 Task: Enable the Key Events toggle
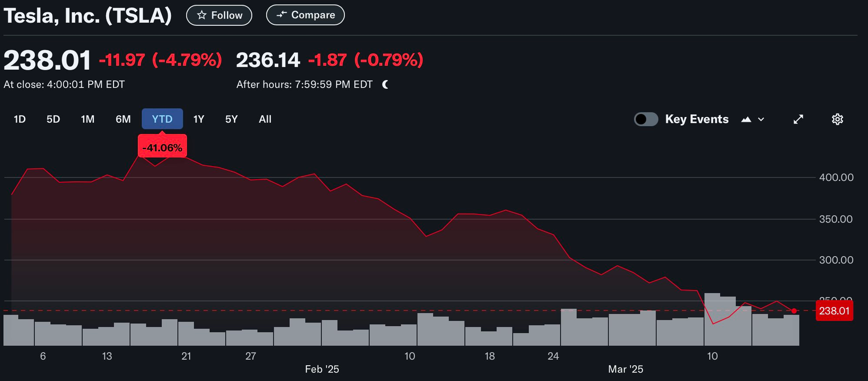pyautogui.click(x=646, y=119)
